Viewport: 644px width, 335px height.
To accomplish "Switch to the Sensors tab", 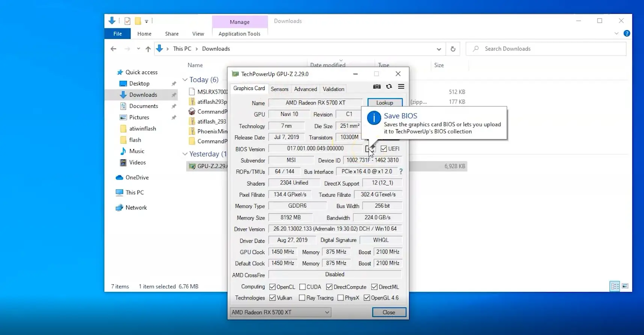I will (x=279, y=89).
